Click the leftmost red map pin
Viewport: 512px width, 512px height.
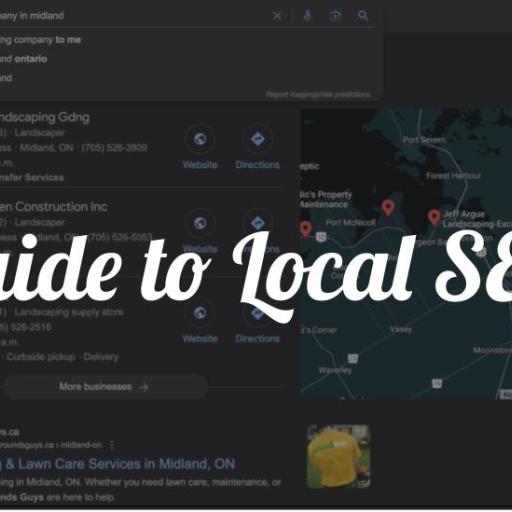click(x=305, y=229)
